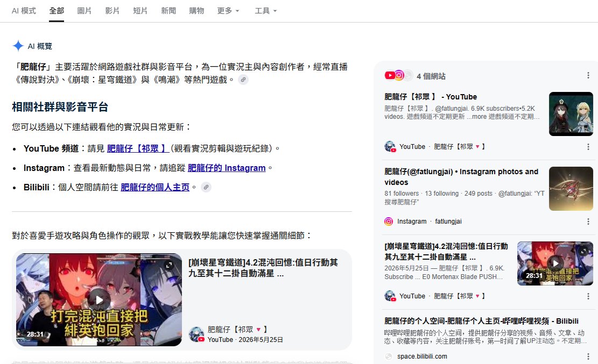The height and width of the screenshot is (364, 598).
Task: Click the fatlungjai account name beside Instagram
Action: coord(448,222)
